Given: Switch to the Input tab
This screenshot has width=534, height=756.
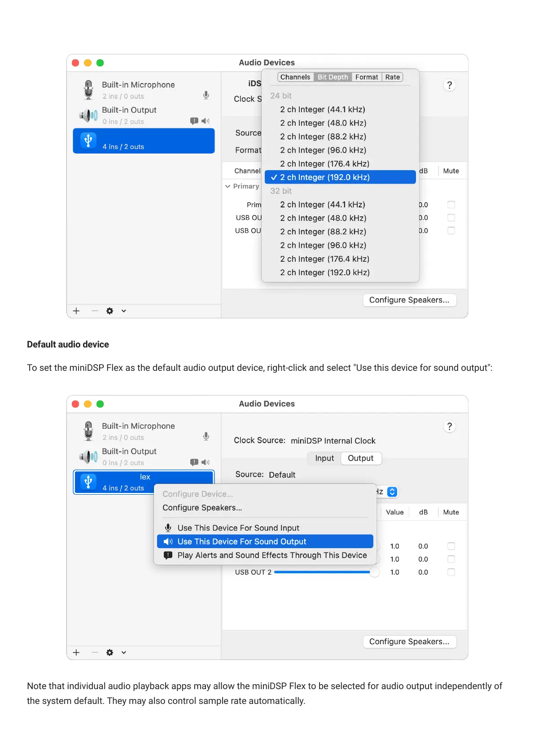Looking at the screenshot, I should [324, 458].
